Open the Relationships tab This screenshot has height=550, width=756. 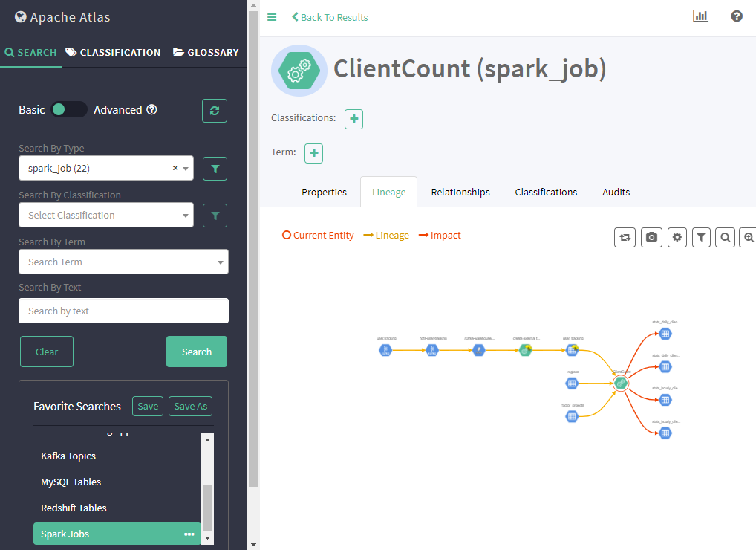point(460,192)
